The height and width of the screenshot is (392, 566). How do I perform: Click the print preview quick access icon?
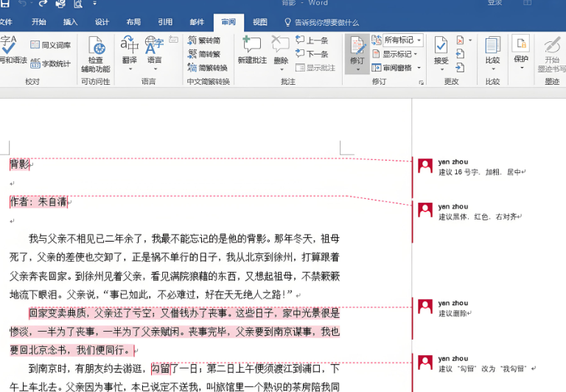point(77,4)
